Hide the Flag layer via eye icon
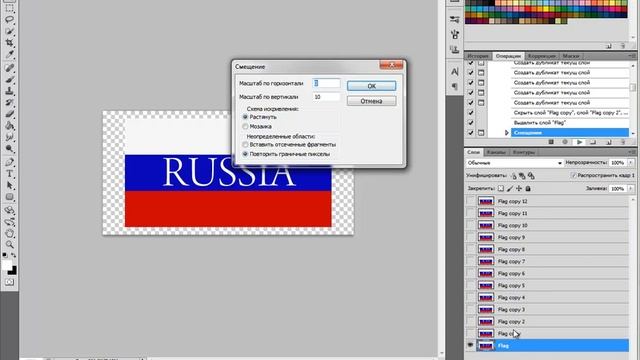 click(x=470, y=345)
